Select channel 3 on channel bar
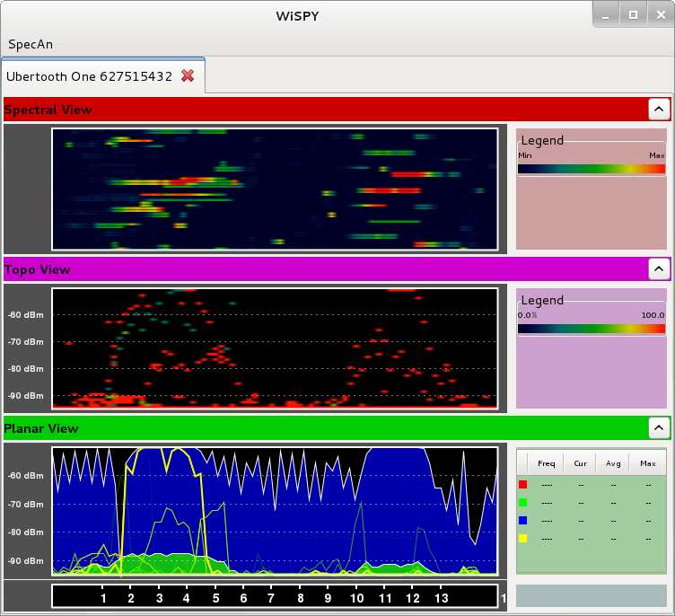The width and height of the screenshot is (675, 616). click(x=159, y=598)
